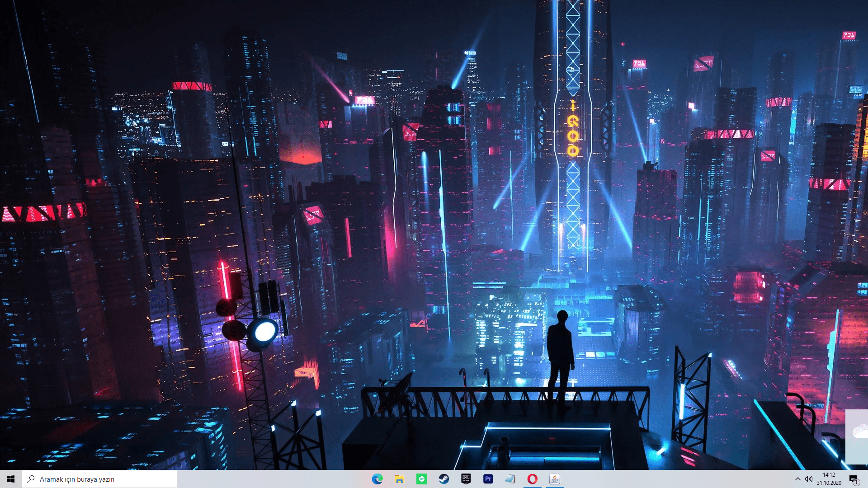The height and width of the screenshot is (488, 868).
Task: Switch to the running Java application
Action: coord(554,479)
